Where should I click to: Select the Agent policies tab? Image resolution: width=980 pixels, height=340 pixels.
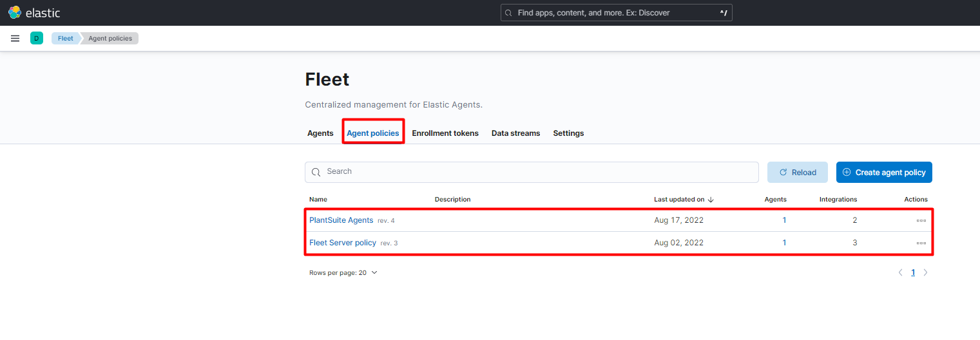click(373, 133)
